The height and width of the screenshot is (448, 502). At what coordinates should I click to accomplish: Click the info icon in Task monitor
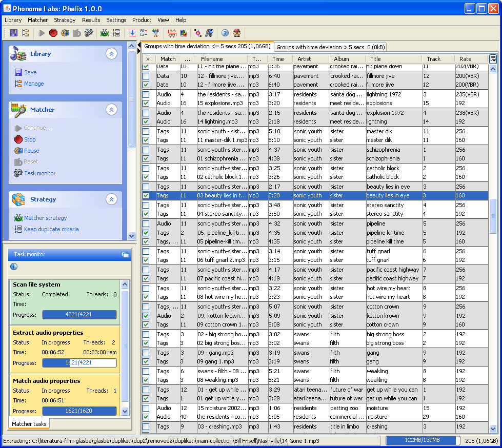14,266
